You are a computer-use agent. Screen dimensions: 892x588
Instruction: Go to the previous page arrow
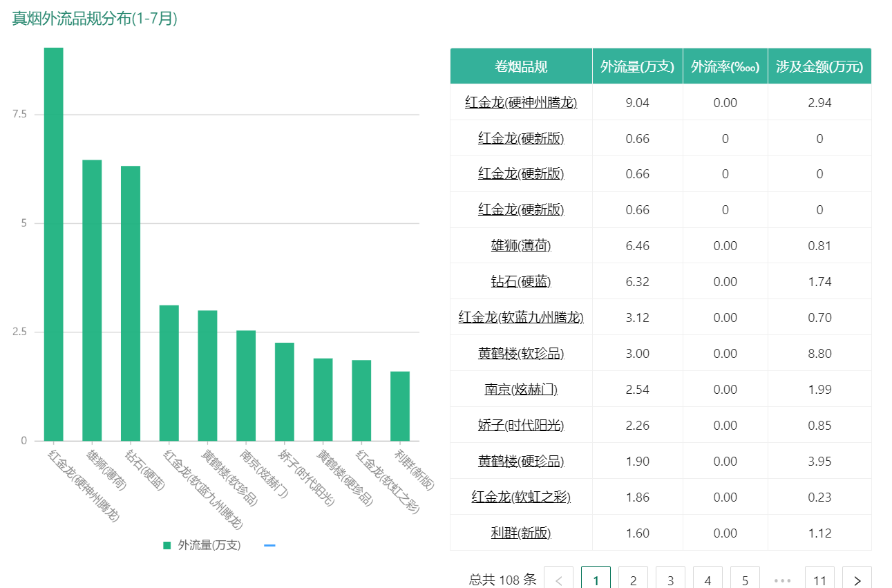(x=559, y=580)
